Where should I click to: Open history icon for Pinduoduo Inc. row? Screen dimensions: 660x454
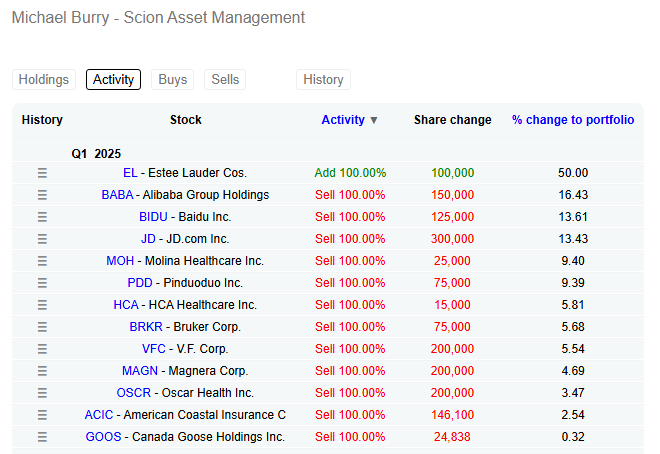pos(42,283)
